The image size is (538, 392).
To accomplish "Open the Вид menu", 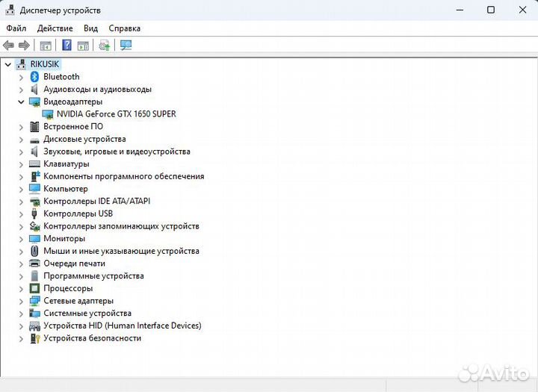I will 90,28.
